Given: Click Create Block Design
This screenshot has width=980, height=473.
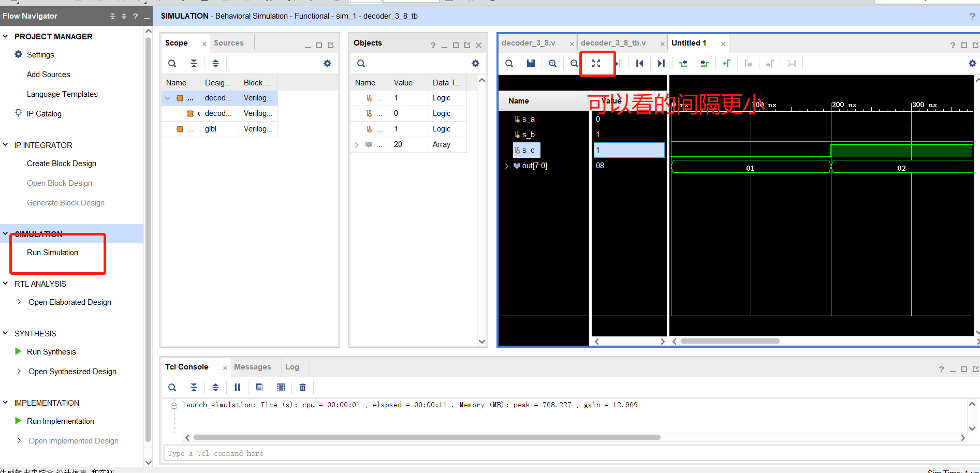Looking at the screenshot, I should point(62,164).
